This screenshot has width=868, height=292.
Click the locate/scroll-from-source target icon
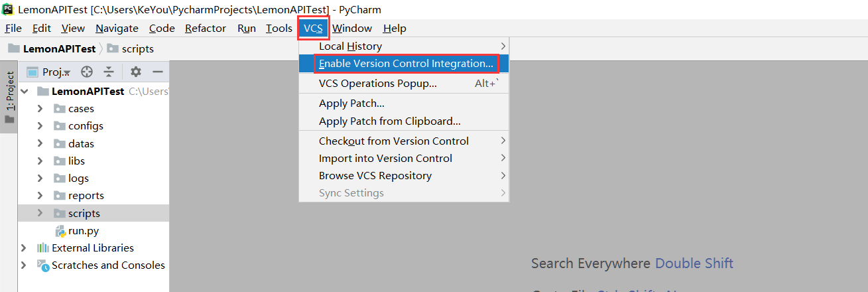pyautogui.click(x=86, y=72)
